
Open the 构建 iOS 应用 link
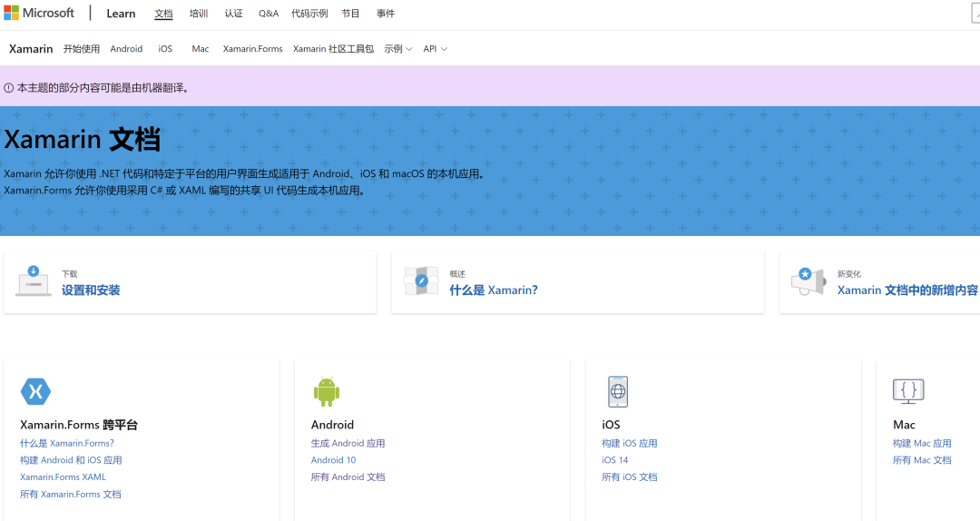(630, 443)
